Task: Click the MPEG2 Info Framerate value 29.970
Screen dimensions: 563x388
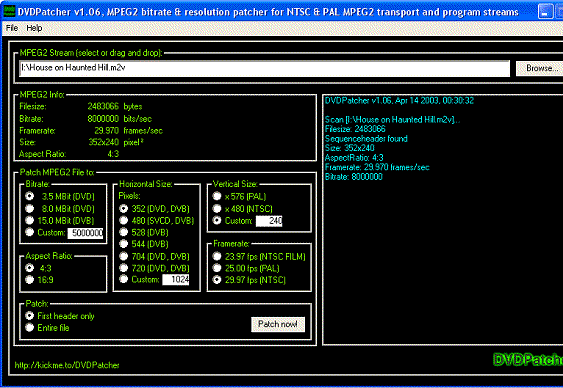Action: pyautogui.click(x=106, y=130)
